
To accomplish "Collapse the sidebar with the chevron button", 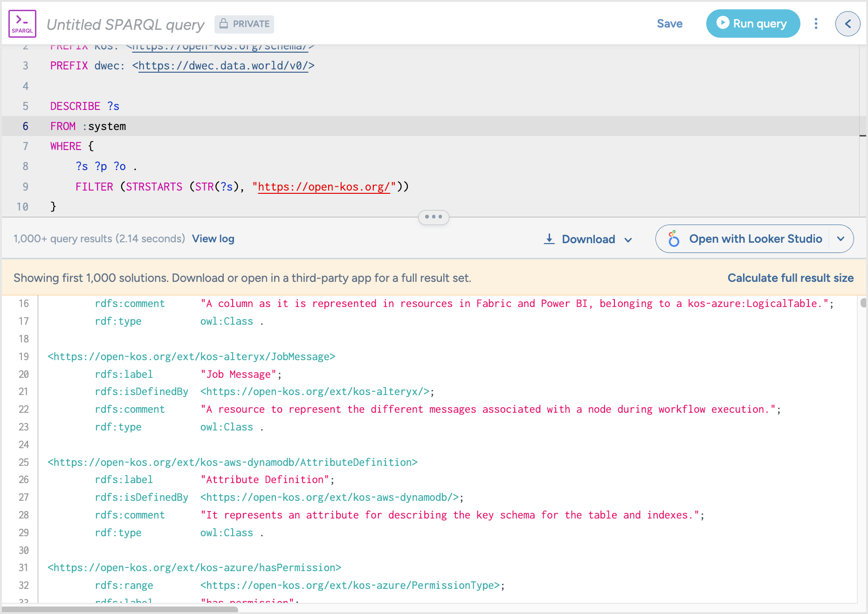I will click(847, 24).
